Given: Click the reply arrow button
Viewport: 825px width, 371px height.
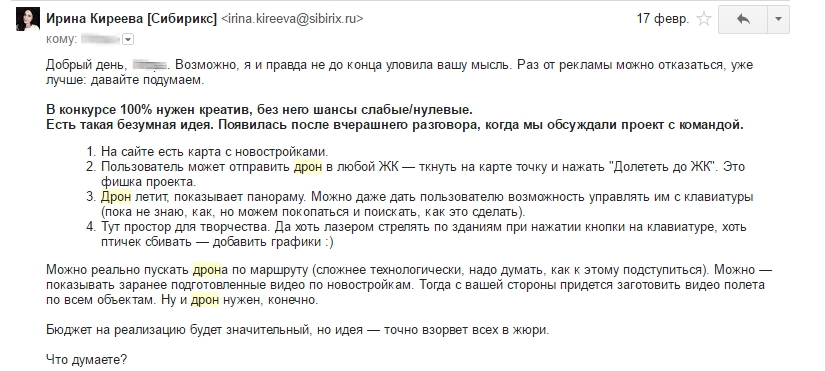Looking at the screenshot, I should 743,19.
